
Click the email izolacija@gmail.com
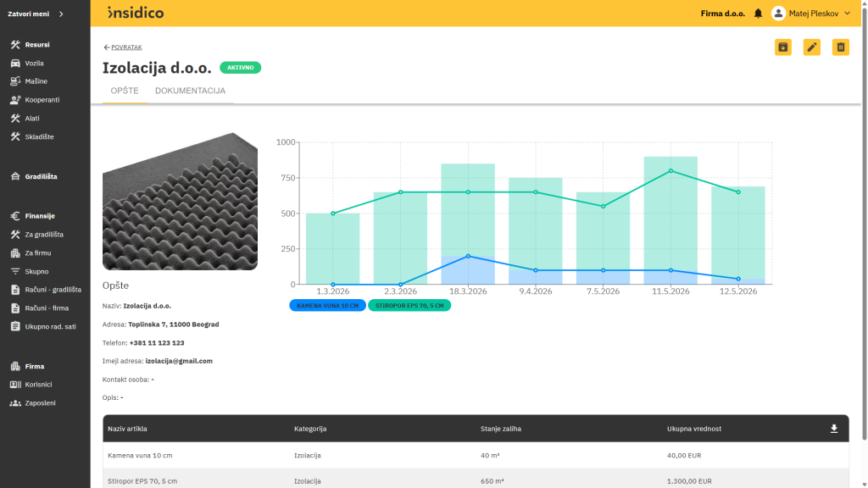[179, 361]
